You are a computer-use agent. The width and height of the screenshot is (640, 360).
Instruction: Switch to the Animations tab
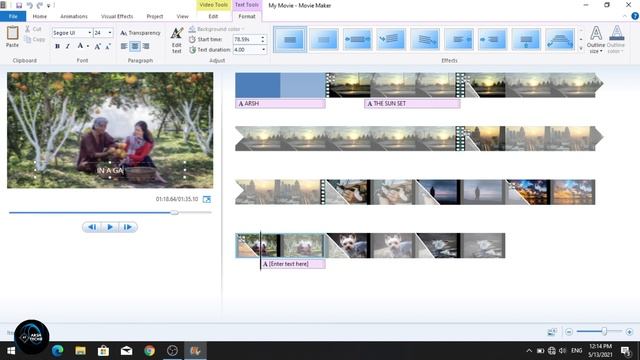pyautogui.click(x=74, y=16)
